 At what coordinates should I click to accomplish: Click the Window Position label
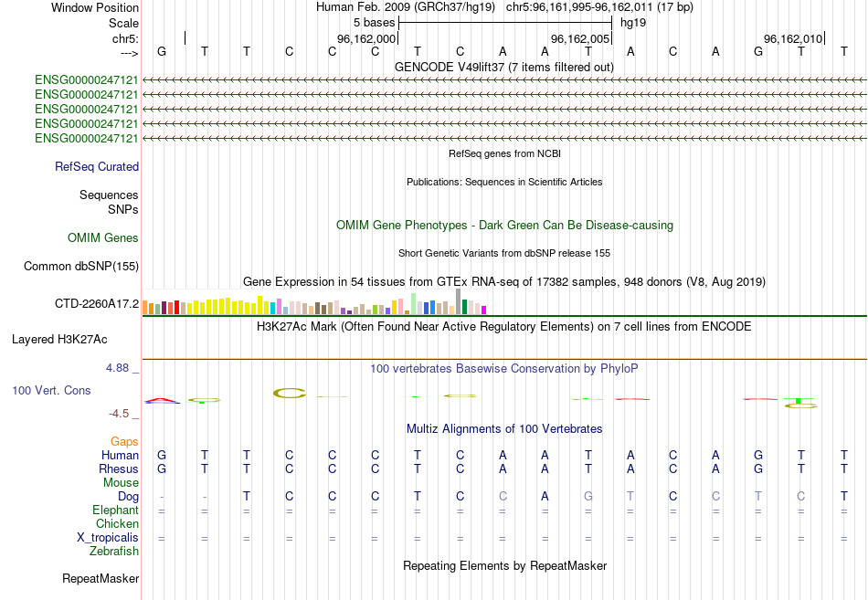(95, 7)
